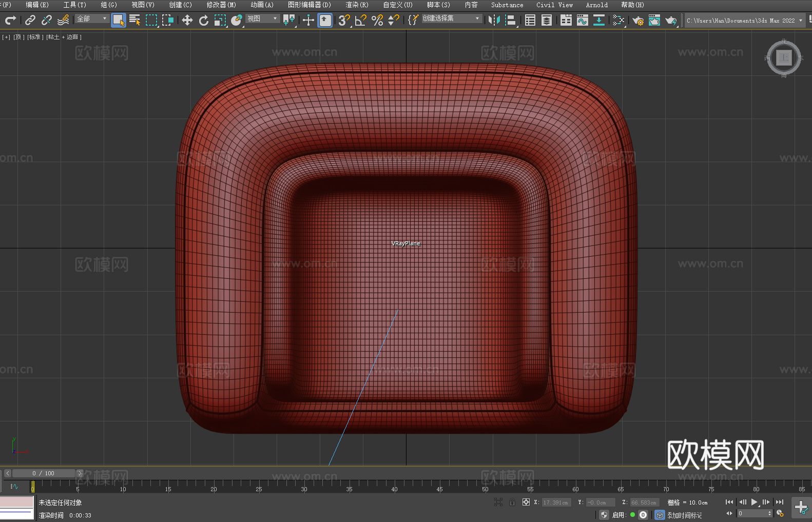The image size is (812, 522).
Task: Open the reference coordinate system dropdown 视图
Action: tap(262, 18)
